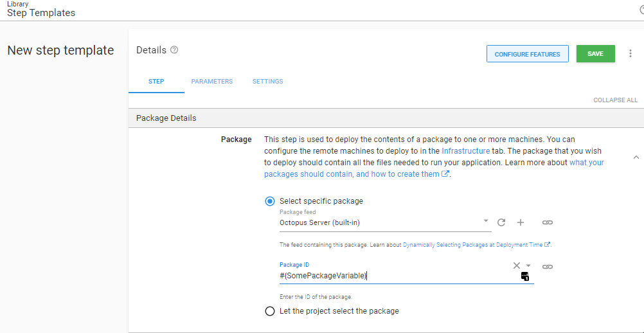Bind Package feed using its chain-link icon
The width and height of the screenshot is (644, 333).
(548, 222)
